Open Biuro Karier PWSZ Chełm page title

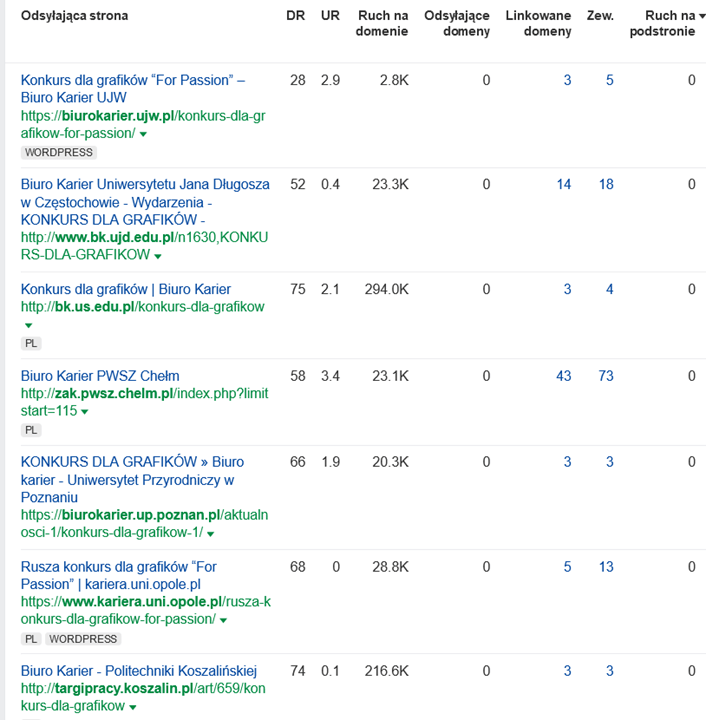point(100,376)
